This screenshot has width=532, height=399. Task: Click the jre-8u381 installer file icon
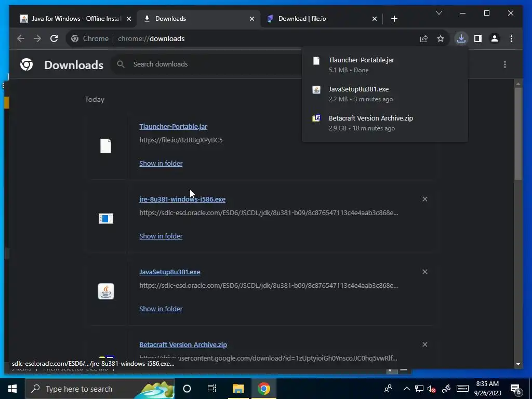(105, 219)
